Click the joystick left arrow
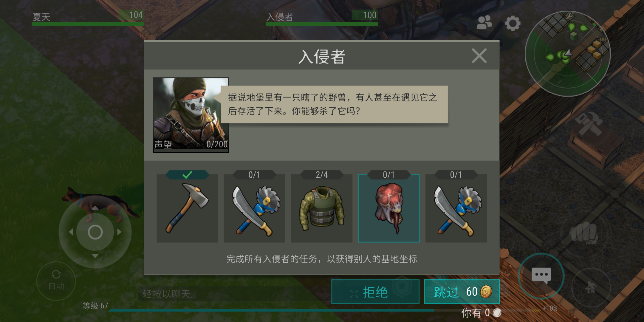Viewport: 644px width, 322px height. coord(71,232)
